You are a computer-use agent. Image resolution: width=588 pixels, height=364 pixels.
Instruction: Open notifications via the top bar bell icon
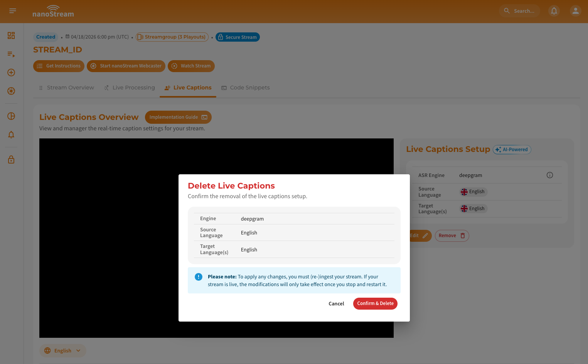coord(554,11)
